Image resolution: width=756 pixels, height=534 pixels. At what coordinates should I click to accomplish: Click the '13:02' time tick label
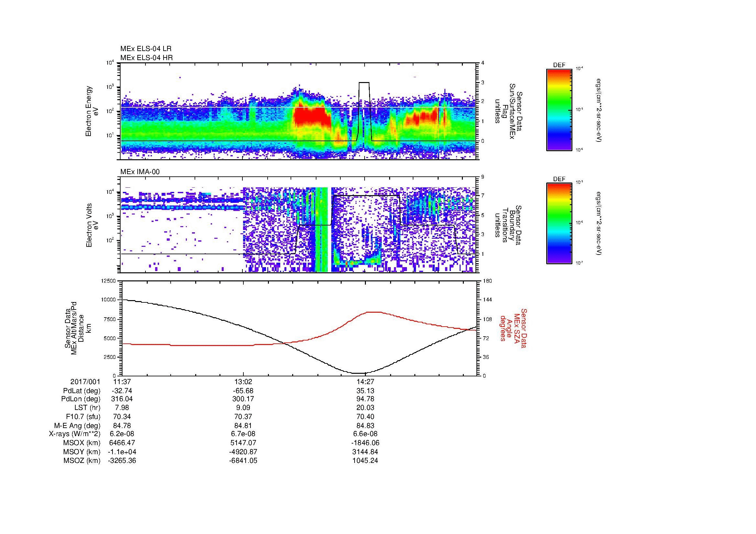pos(243,382)
